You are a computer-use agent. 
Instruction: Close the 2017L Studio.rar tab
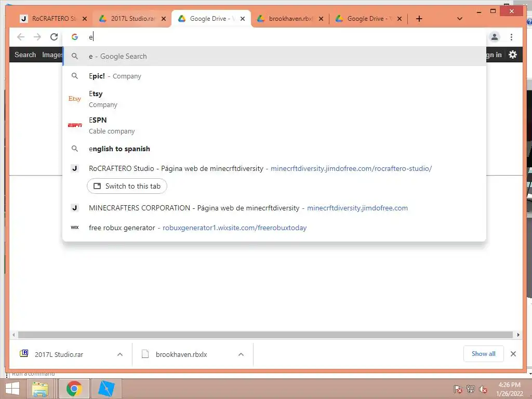164,19
